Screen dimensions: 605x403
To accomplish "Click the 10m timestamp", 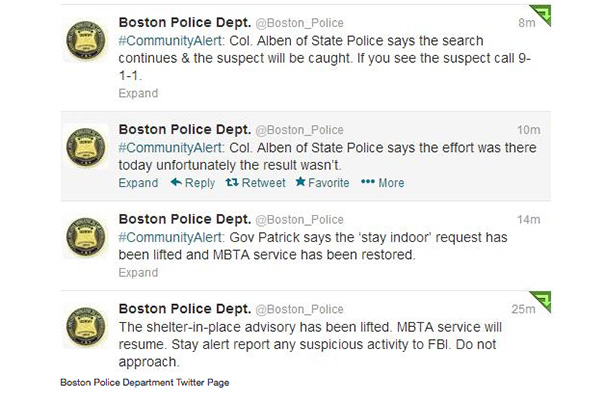I will coord(529,130).
